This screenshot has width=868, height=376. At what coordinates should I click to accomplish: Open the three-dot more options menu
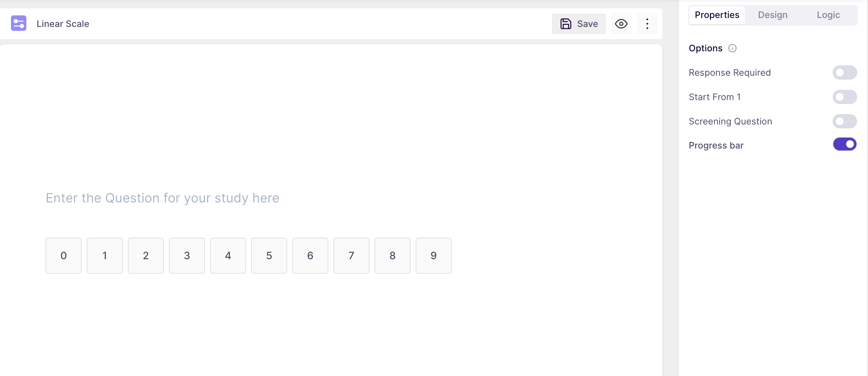[647, 24]
